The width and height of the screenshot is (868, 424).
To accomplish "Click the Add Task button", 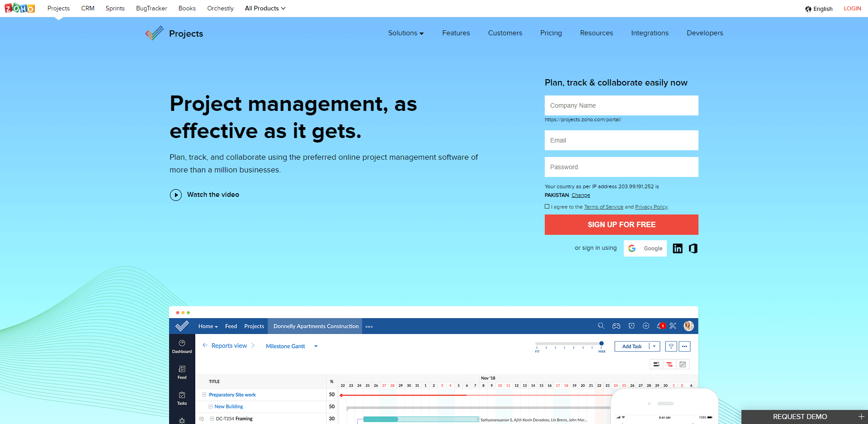I will [632, 346].
